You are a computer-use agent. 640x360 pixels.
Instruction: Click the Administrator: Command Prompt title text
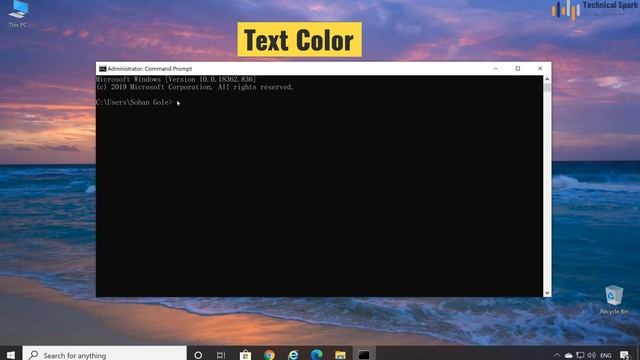pos(149,69)
